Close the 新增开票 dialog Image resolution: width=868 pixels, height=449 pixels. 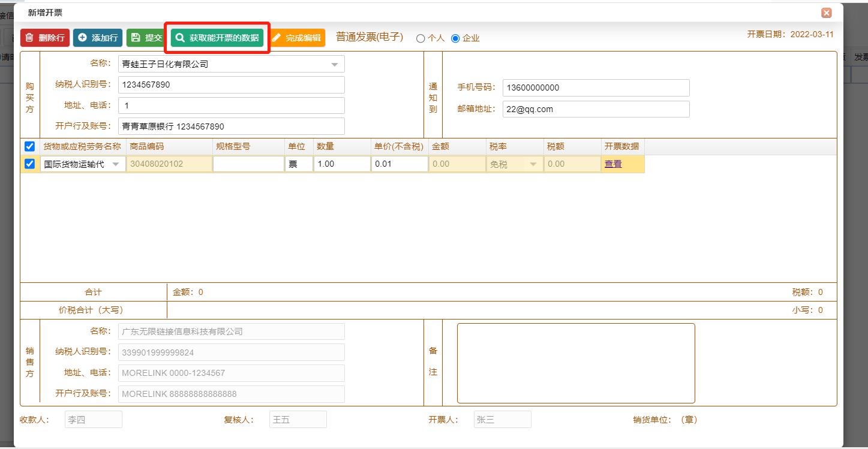pos(826,13)
